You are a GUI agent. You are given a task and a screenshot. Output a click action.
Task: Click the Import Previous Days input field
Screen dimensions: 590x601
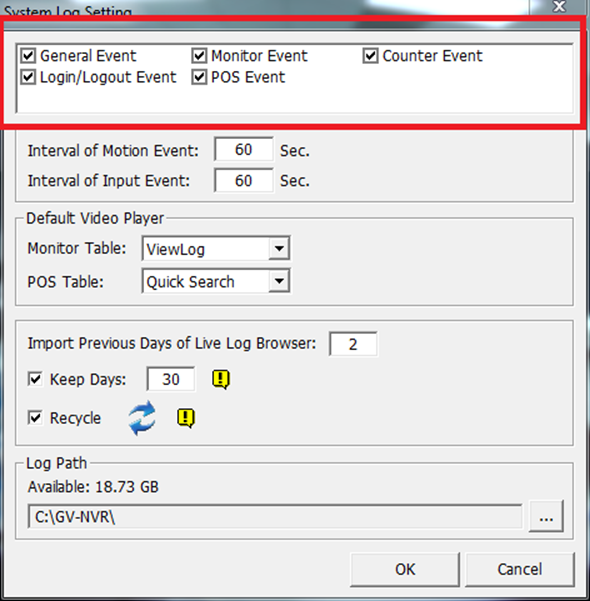[353, 344]
